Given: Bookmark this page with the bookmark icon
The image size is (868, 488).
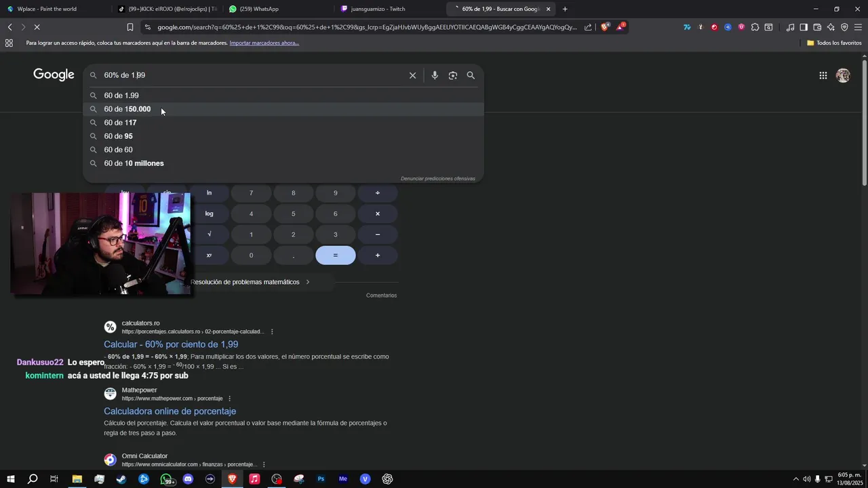Looking at the screenshot, I should point(130,27).
